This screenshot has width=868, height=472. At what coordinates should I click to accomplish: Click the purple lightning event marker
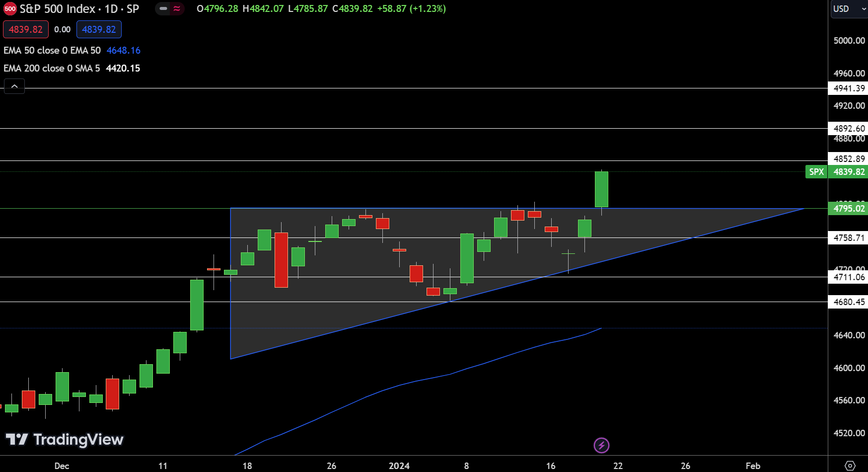601,445
